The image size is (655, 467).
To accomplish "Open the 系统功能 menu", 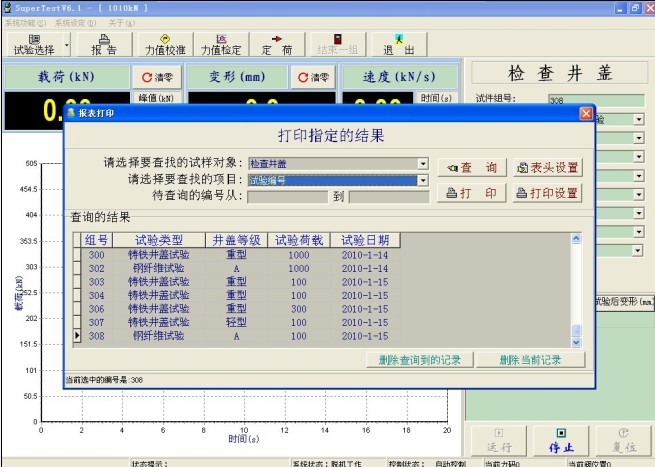I will [x=25, y=23].
